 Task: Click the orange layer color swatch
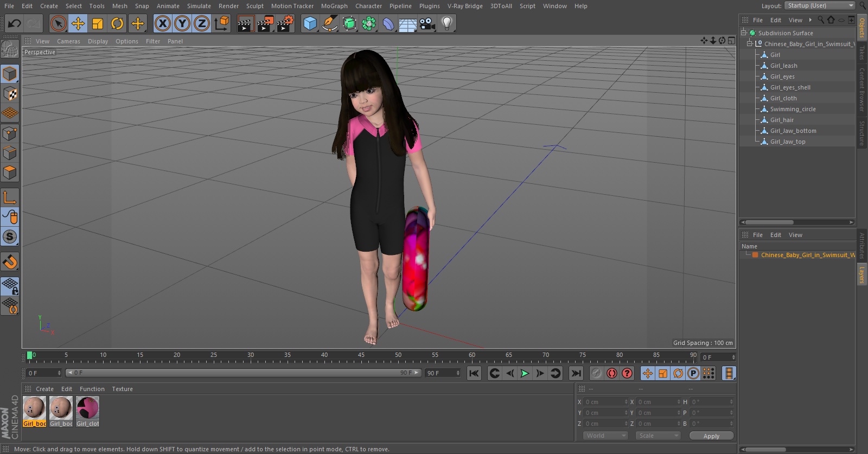pyautogui.click(x=755, y=254)
